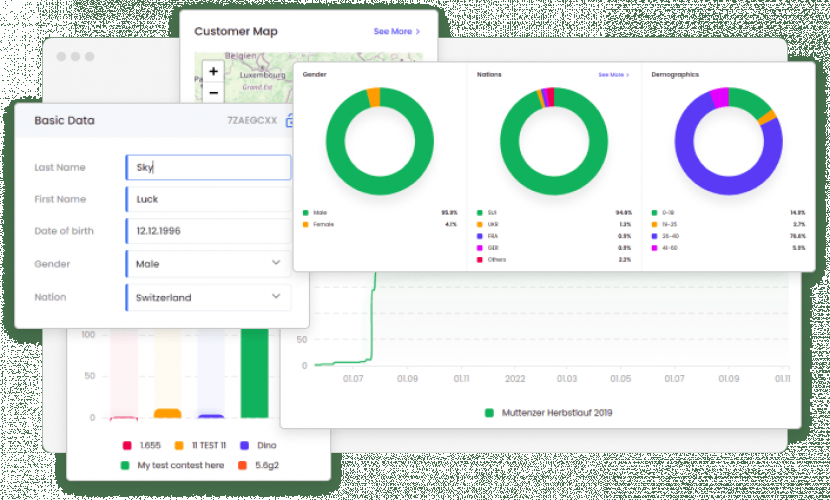Toggle the Dino legend item in bar chart

pos(244,445)
